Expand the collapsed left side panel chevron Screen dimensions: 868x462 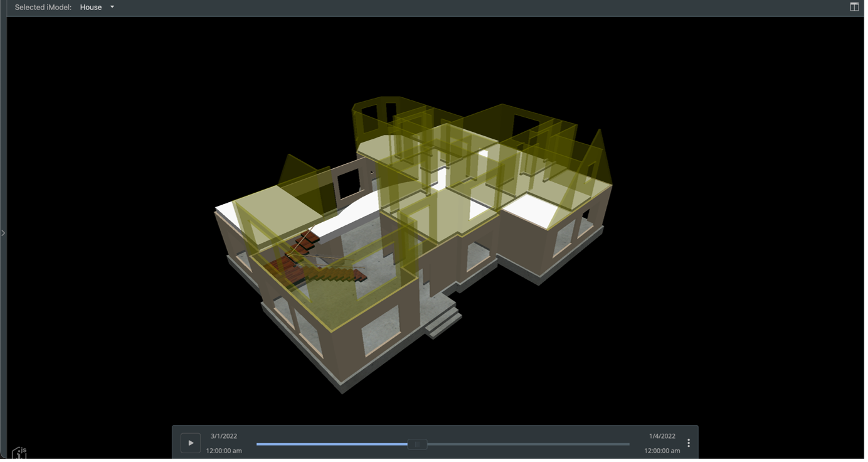[3, 233]
